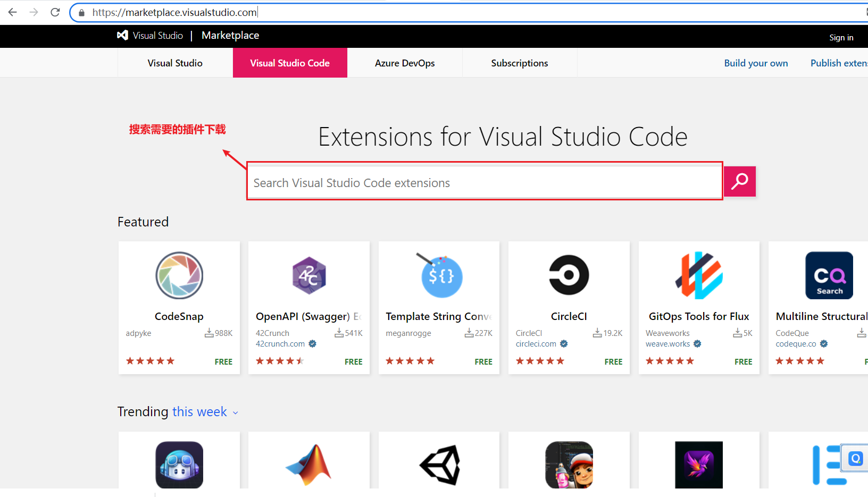Focus the address bar showing marketplace.visualstudio.com

point(468,12)
